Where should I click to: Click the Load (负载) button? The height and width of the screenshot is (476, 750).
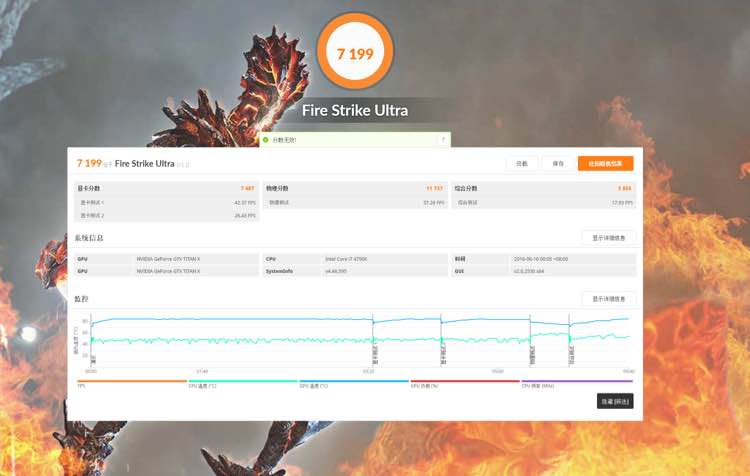tap(522, 164)
